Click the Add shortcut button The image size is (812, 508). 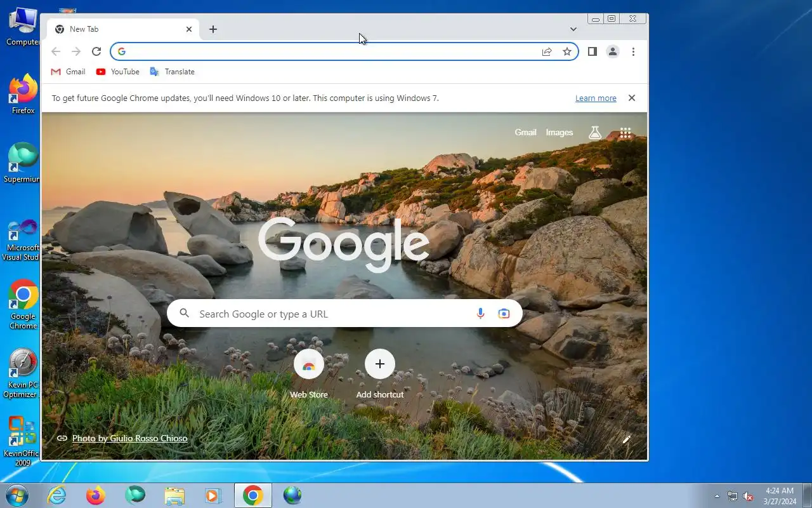point(379,374)
